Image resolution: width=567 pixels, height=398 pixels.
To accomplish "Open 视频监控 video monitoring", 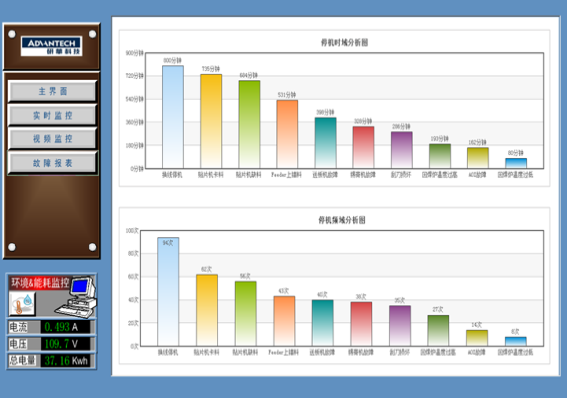I will [53, 139].
